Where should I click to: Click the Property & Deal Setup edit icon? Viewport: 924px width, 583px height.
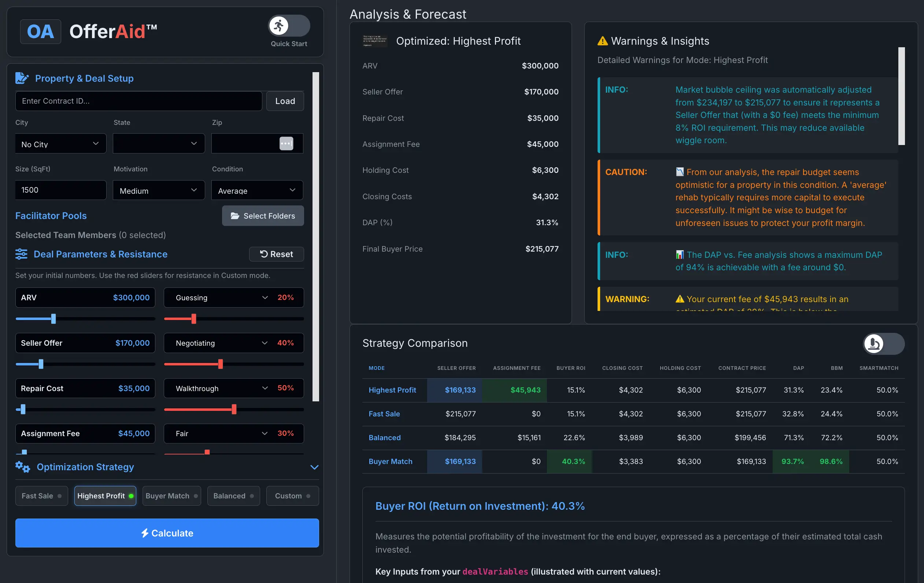point(22,78)
